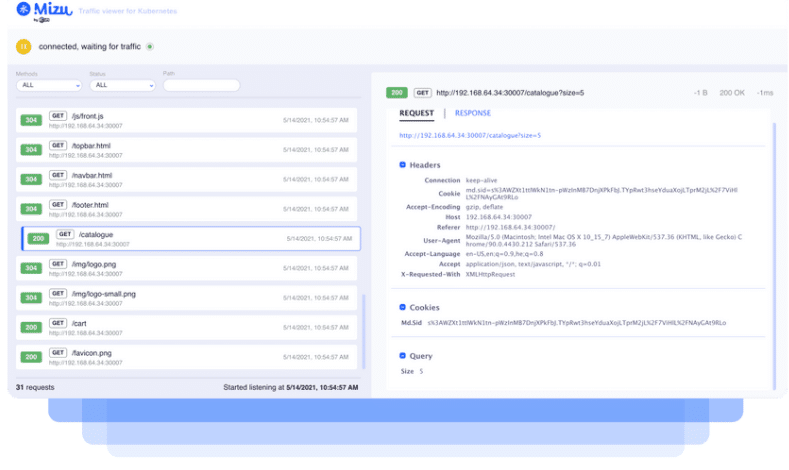Select the /img/logo-small.png request entry
Viewport: 789px width, 470px height.
click(188, 297)
